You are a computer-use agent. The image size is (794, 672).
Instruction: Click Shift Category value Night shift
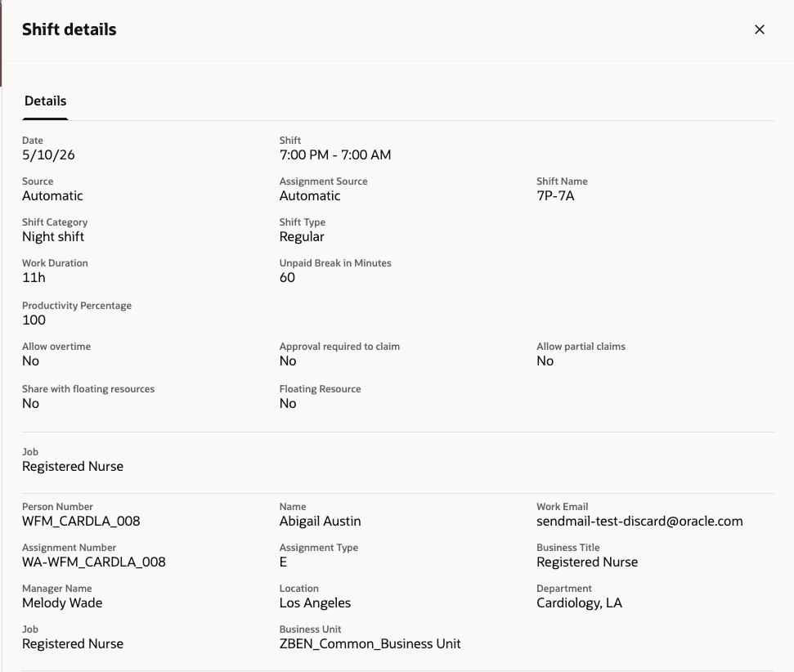[x=53, y=237]
